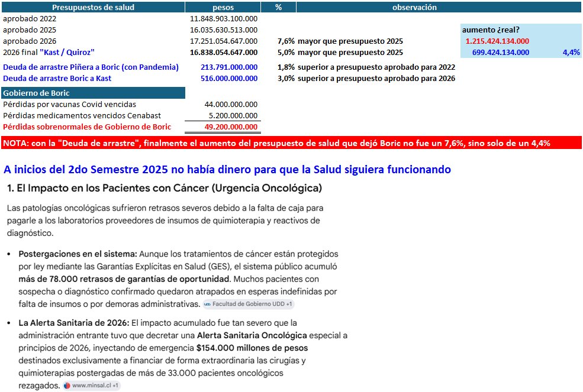The width and height of the screenshot is (583, 392).
Task: Click 'mayor que presupuesto 2025' in aprobado 2026 row
Action: click(x=350, y=41)
